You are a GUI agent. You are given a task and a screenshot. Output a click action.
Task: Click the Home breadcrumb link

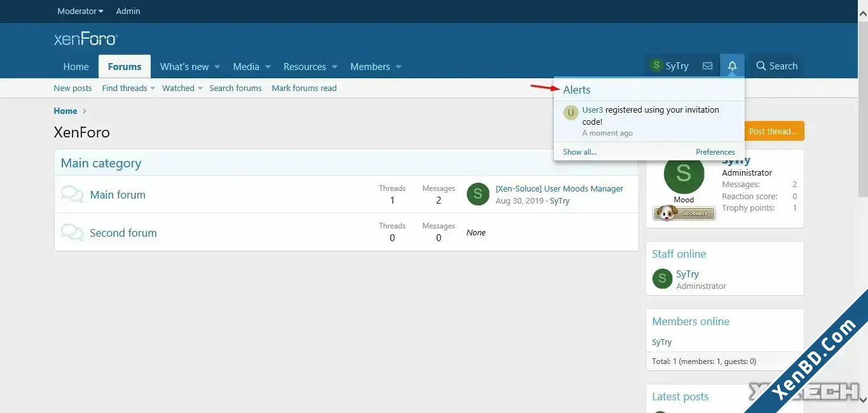tap(65, 111)
